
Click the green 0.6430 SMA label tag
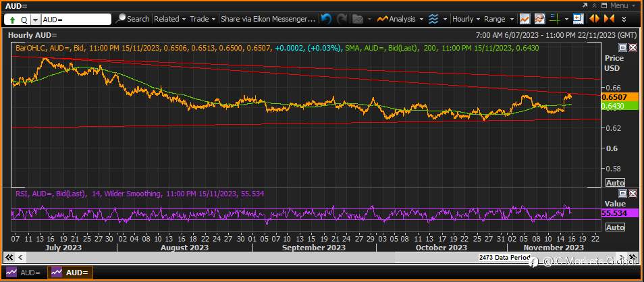click(x=620, y=106)
